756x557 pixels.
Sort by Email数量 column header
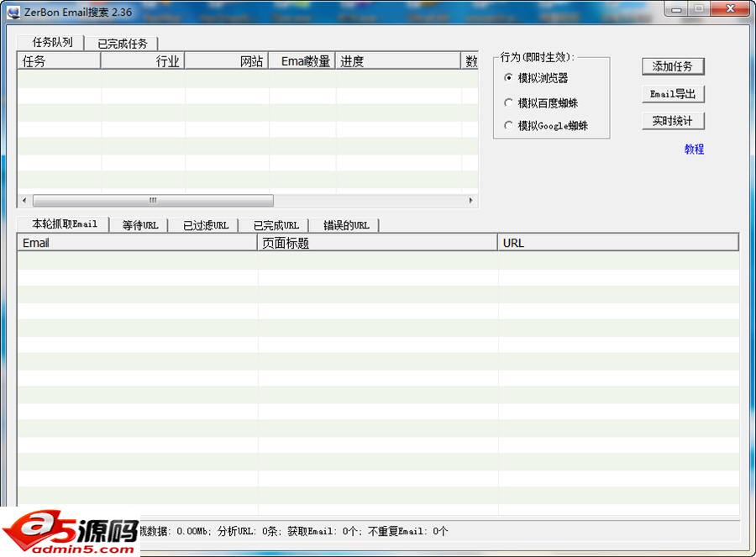[x=302, y=60]
